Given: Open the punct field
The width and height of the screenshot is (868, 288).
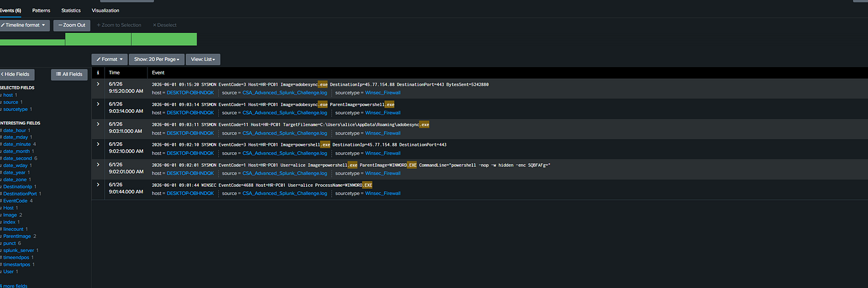Looking at the screenshot, I should pos(11,243).
